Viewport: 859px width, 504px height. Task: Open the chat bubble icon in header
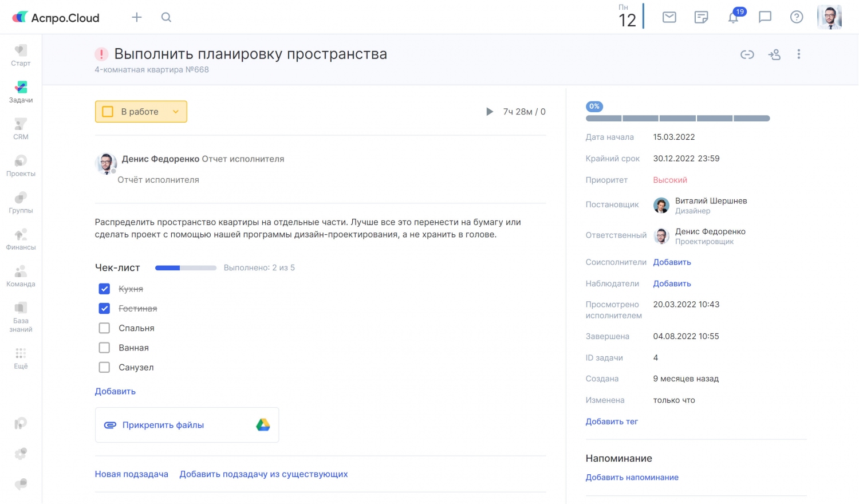765,17
